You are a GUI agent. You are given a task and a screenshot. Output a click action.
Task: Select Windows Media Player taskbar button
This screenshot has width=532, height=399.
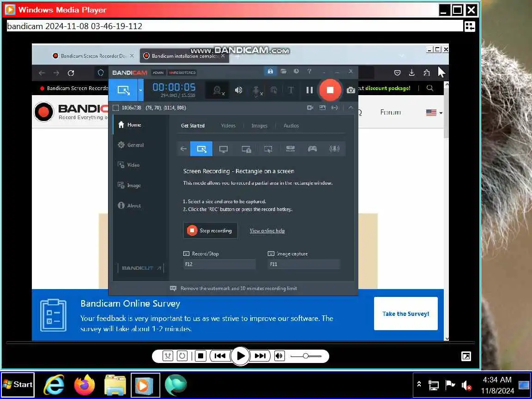point(145,385)
